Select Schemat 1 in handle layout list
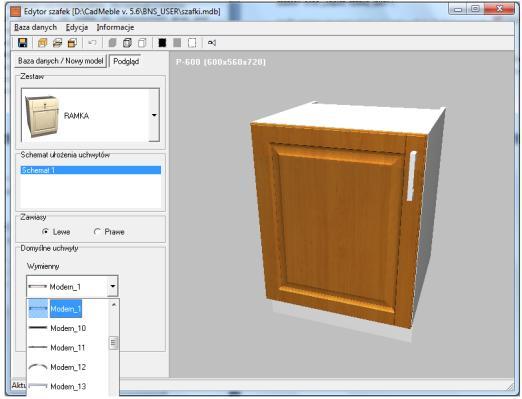 tap(91, 170)
